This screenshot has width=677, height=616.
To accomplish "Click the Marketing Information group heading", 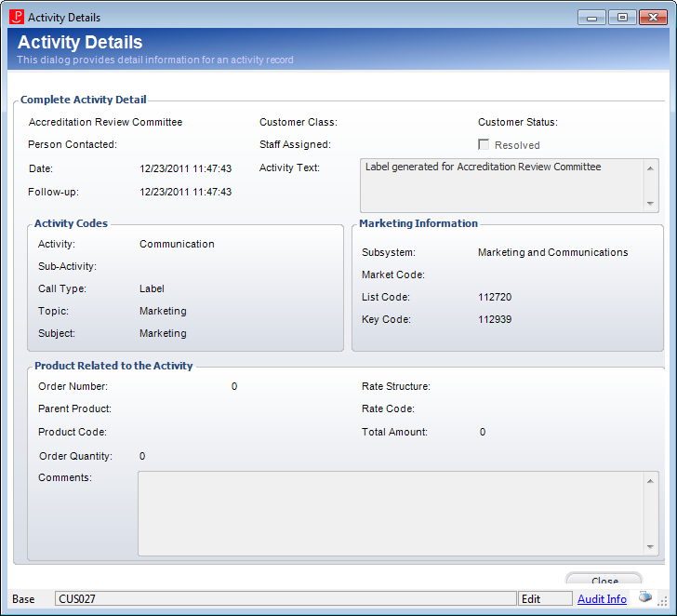I will point(418,223).
